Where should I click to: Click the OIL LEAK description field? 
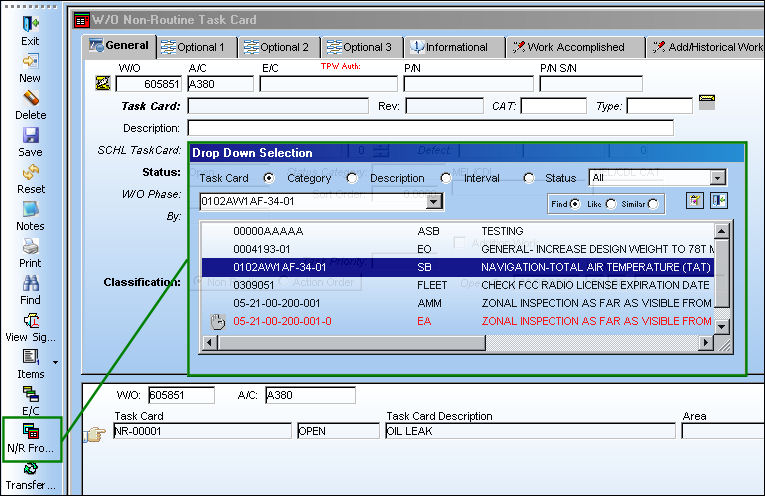[530, 431]
